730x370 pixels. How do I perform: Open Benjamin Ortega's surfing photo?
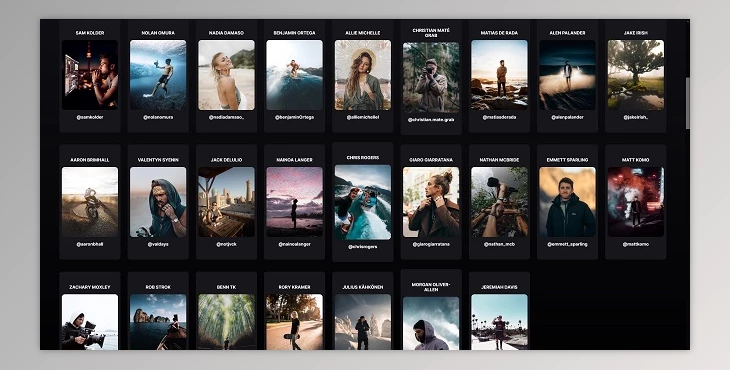pyautogui.click(x=294, y=75)
